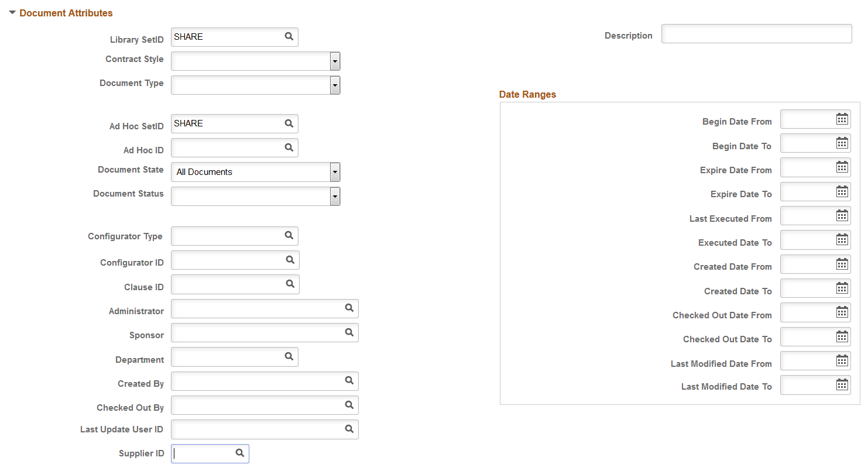Open the Ad Hoc ID lookup search
The height and width of the screenshot is (471, 868).
click(289, 147)
